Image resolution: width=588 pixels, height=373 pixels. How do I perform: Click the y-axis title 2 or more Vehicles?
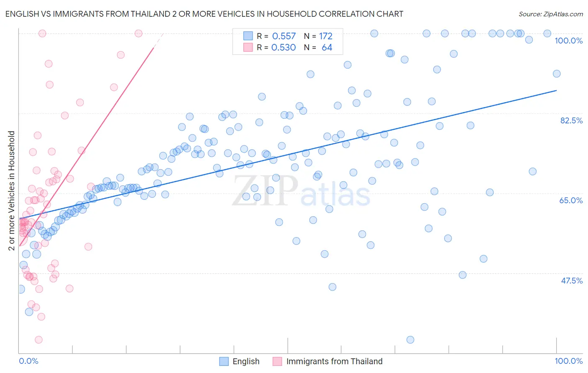point(12,191)
